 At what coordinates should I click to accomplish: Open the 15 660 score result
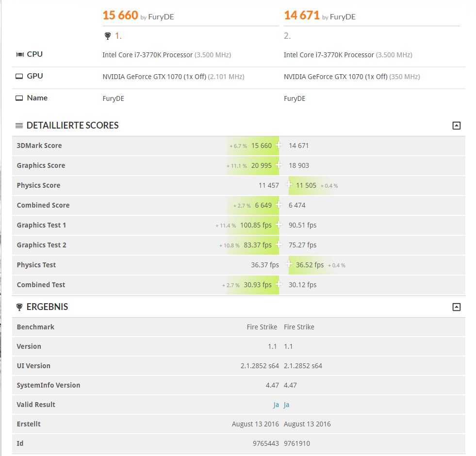tap(120, 16)
